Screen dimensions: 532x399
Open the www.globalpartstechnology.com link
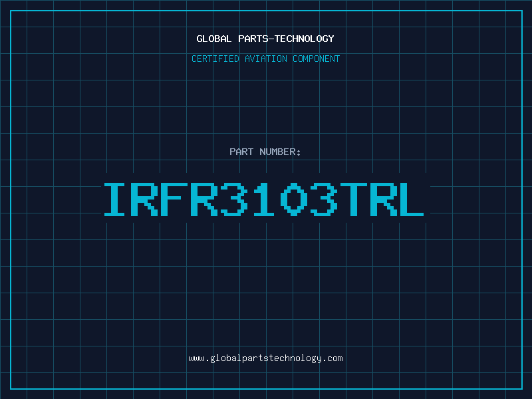point(265,358)
